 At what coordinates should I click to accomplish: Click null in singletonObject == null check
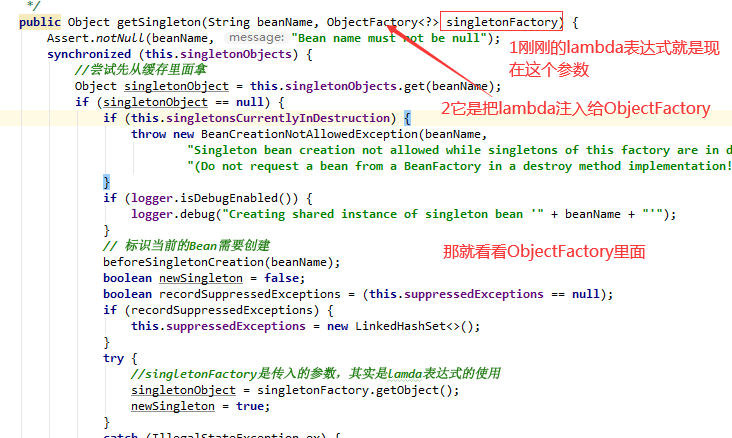[250, 102]
